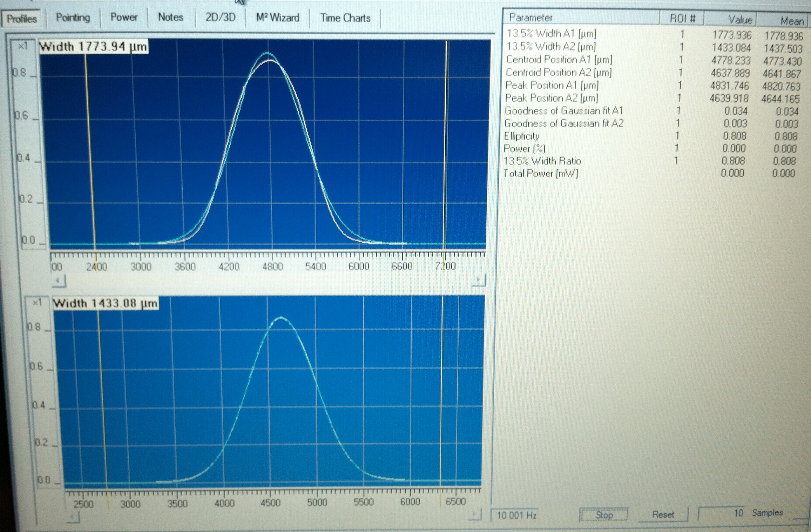Click the Parameter column header
Screen dimensions: 811x532
[x=581, y=17]
